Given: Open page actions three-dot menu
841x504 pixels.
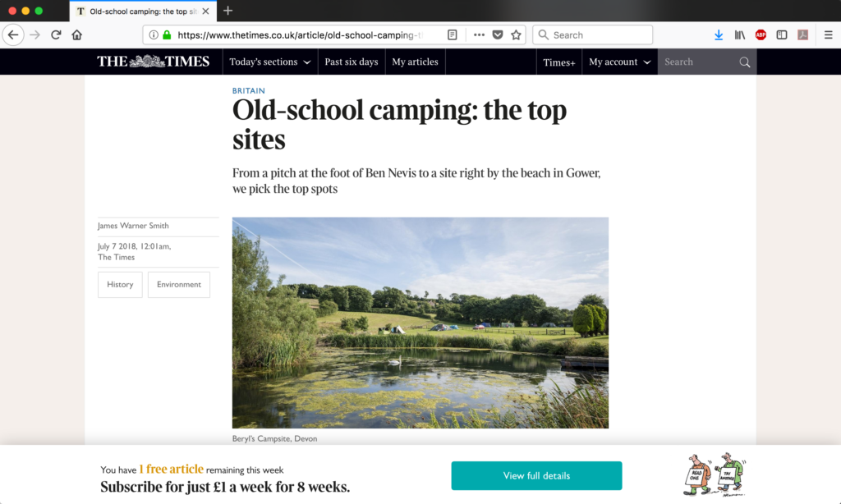Looking at the screenshot, I should pyautogui.click(x=480, y=34).
